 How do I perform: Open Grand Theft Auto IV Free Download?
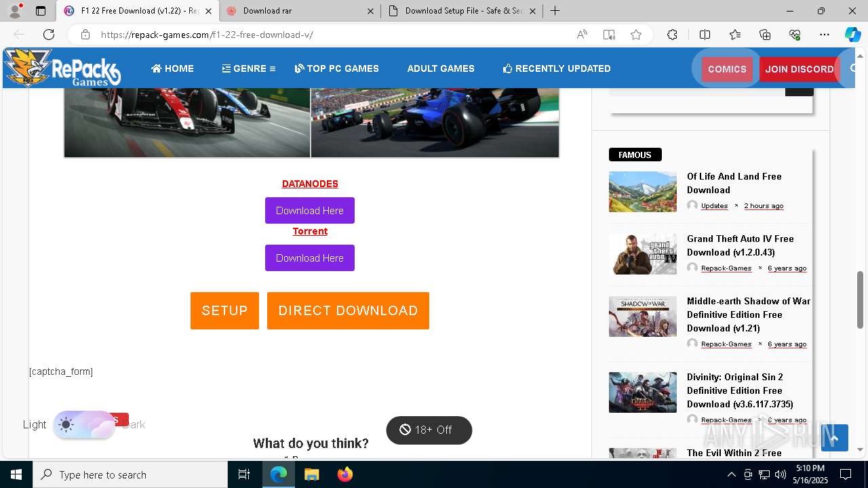(740, 245)
